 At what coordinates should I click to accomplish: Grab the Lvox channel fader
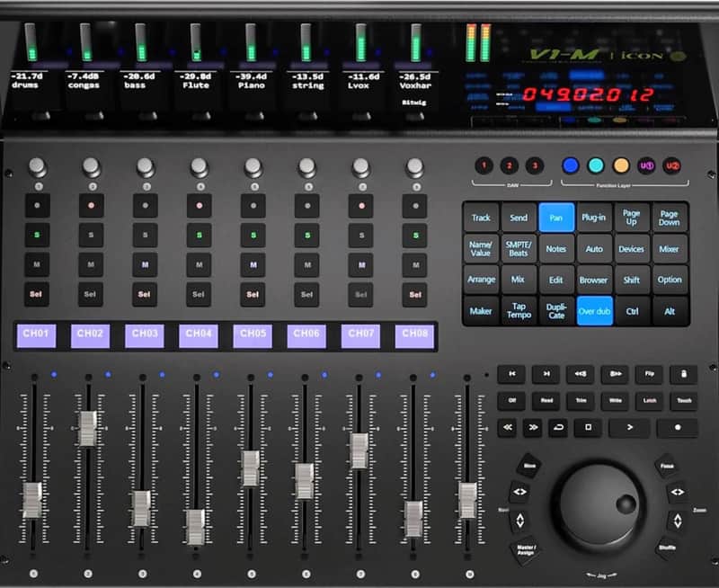pos(359,450)
